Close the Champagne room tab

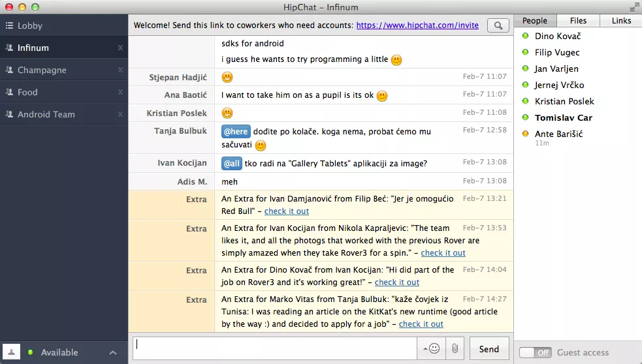(120, 70)
